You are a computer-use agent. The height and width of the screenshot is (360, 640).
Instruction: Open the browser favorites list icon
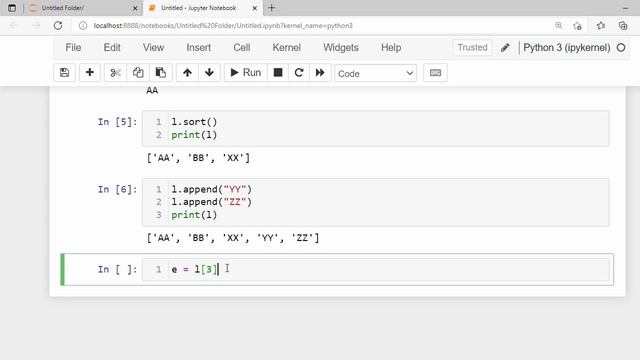tap(601, 25)
